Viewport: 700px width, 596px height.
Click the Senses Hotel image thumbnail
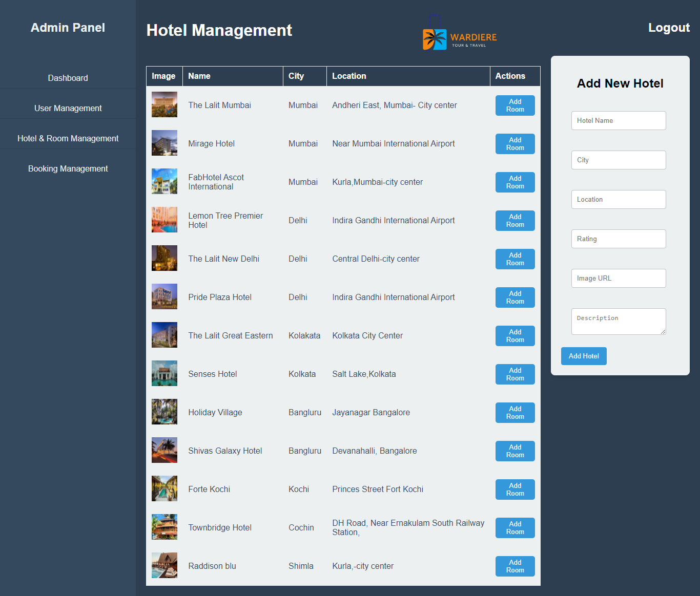(x=164, y=374)
